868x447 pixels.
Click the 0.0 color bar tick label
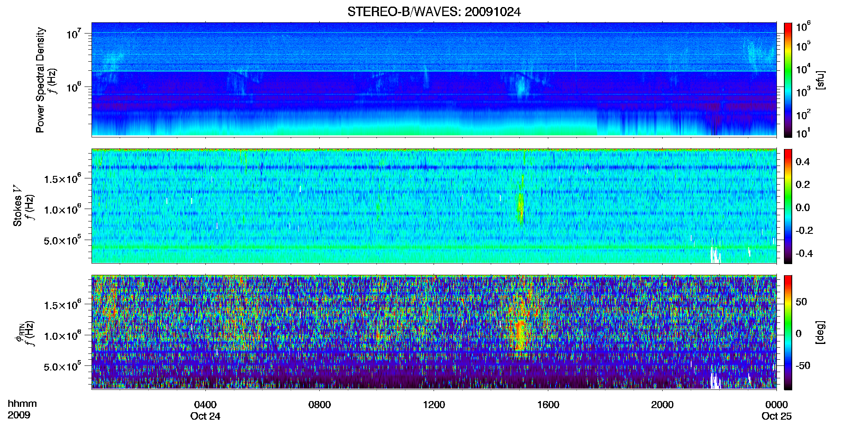[x=803, y=208]
